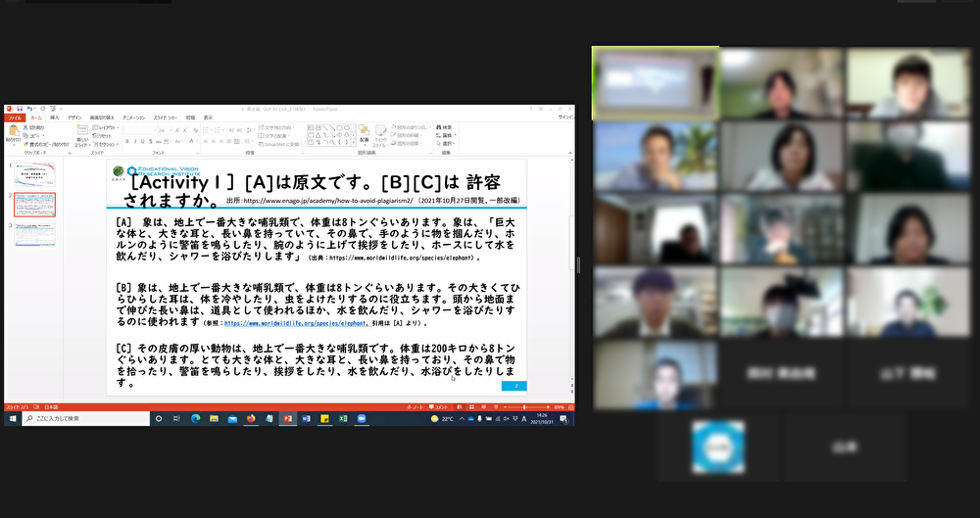Viewport: 980px width, 518px height.
Task: Click the Format Painter (書式のコピー) icon
Action: (25, 144)
